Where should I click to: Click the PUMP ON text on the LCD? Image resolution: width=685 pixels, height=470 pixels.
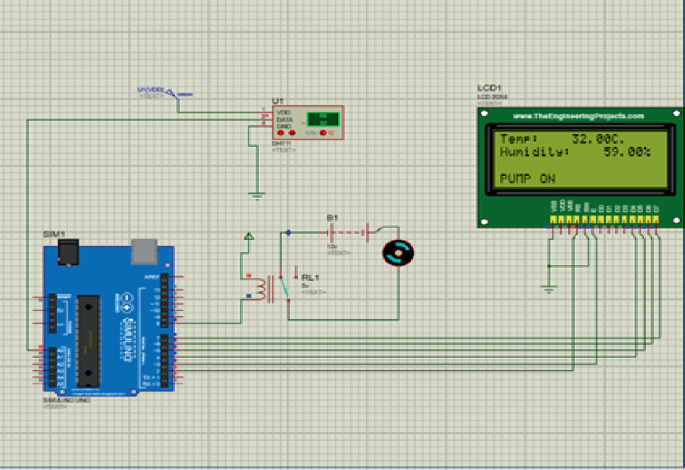[x=527, y=180]
